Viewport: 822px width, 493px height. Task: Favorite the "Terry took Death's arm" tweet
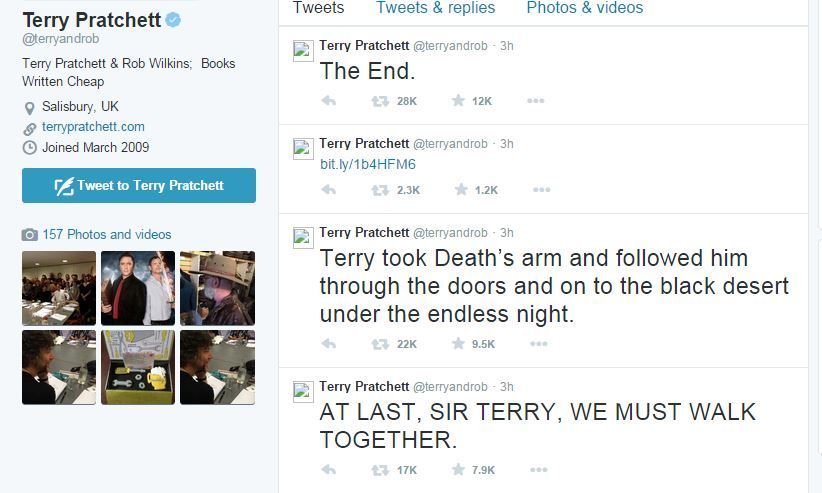pyautogui.click(x=459, y=344)
